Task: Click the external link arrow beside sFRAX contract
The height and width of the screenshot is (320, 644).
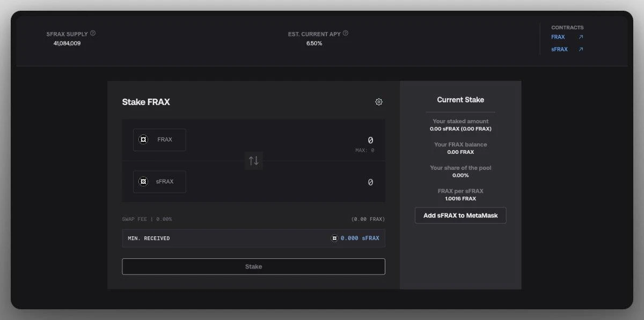Action: tap(580, 49)
